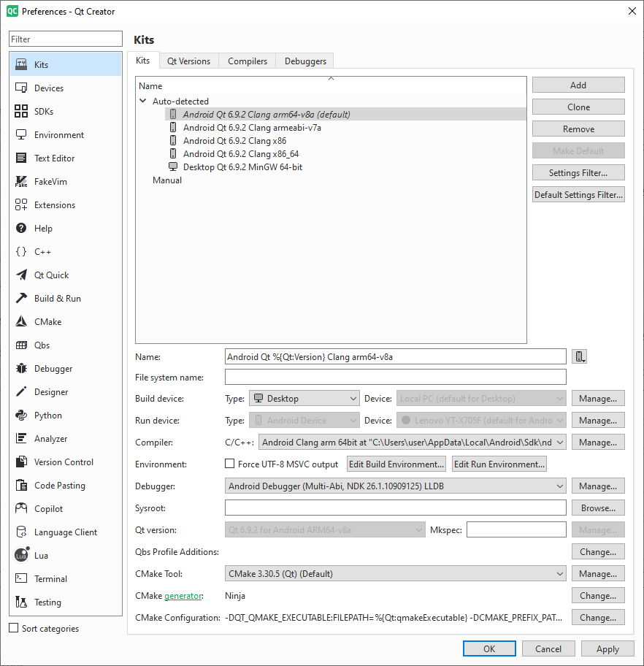The width and height of the screenshot is (644, 666).
Task: Click Edit Build Environment button
Action: [396, 464]
